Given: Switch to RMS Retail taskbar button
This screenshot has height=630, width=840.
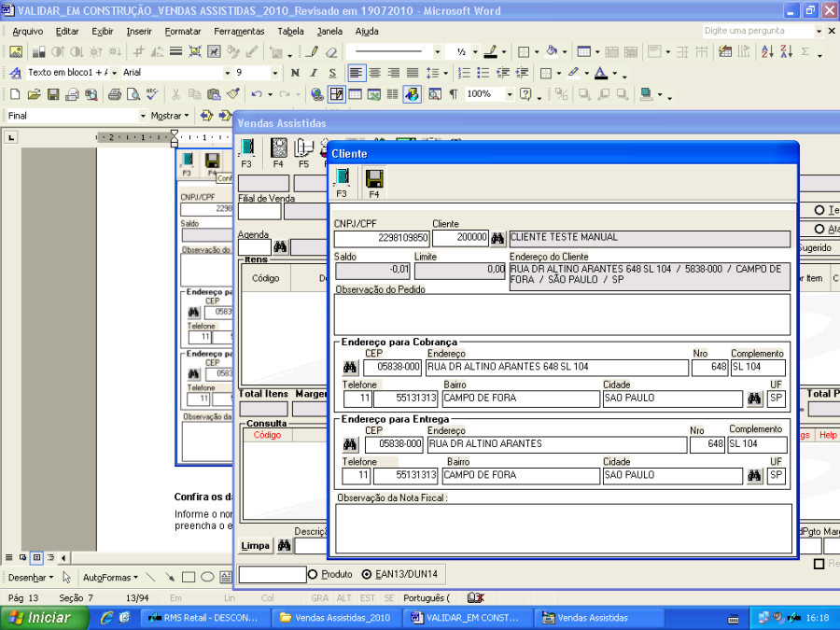Looking at the screenshot, I should (x=204, y=618).
